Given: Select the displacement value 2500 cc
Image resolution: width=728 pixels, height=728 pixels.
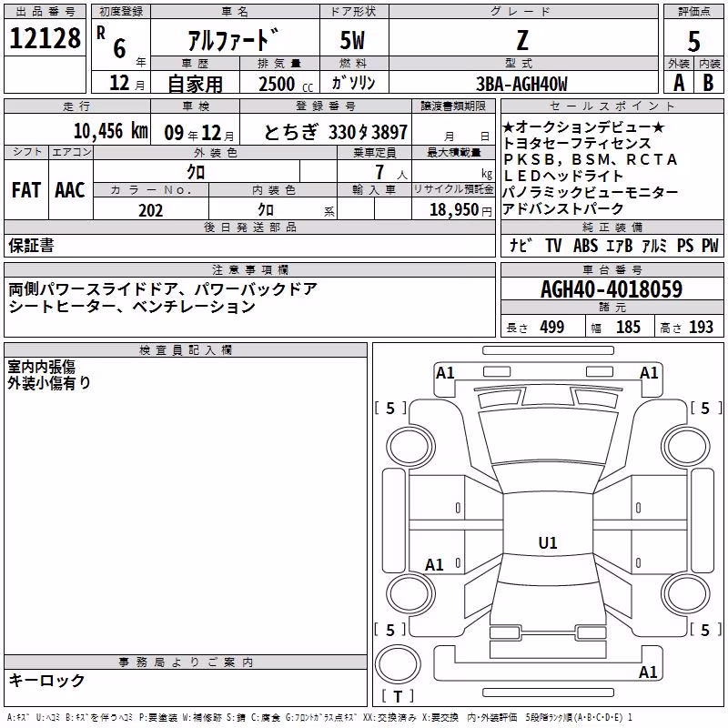Looking at the screenshot, I should pos(286,84).
